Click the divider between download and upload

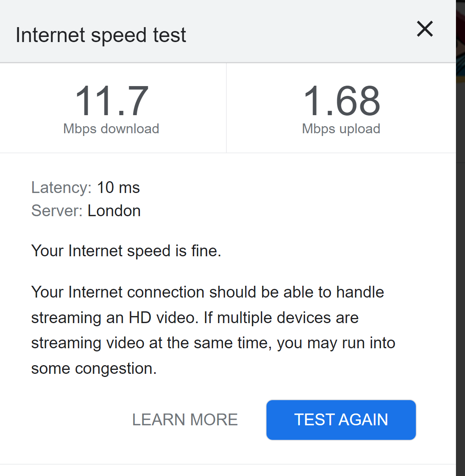point(227,107)
